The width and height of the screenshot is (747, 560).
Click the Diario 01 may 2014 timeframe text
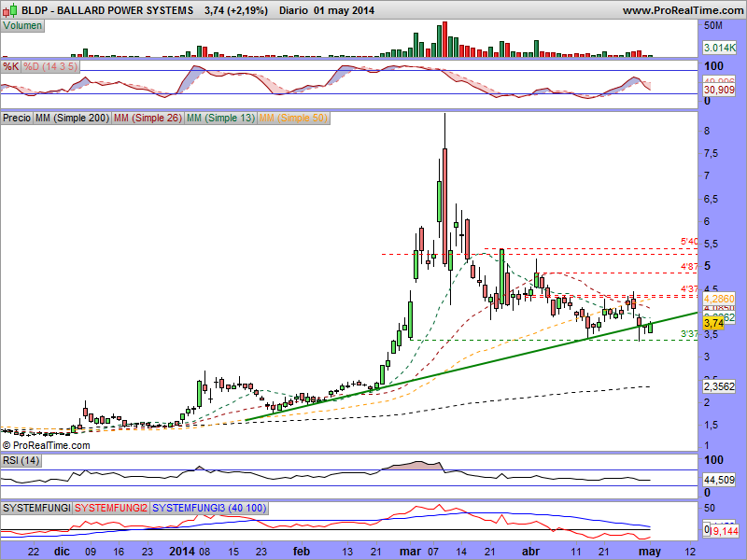(327, 10)
